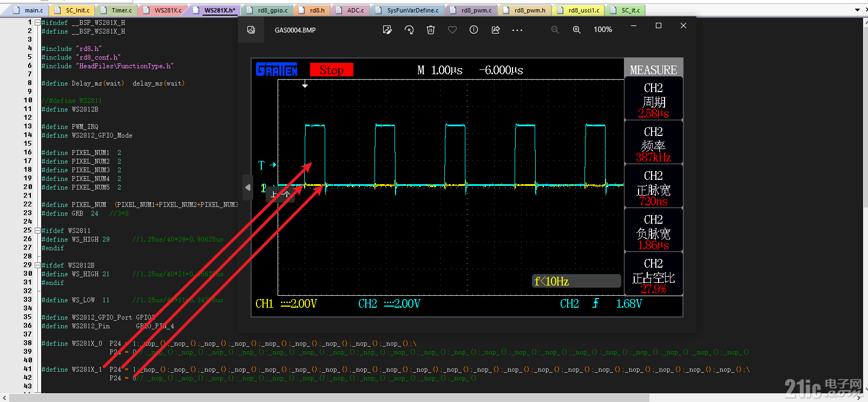Zoom in on the photo
The image size is (868, 402).
577,30
